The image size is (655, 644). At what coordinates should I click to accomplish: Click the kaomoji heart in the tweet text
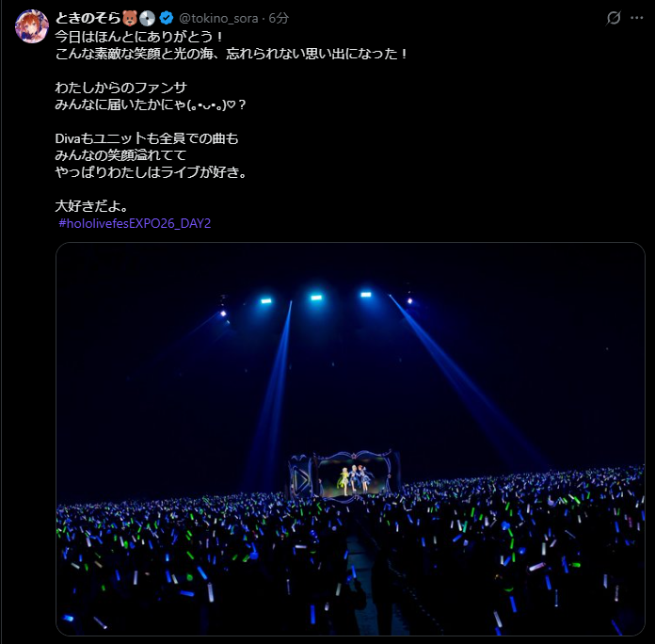click(x=231, y=105)
